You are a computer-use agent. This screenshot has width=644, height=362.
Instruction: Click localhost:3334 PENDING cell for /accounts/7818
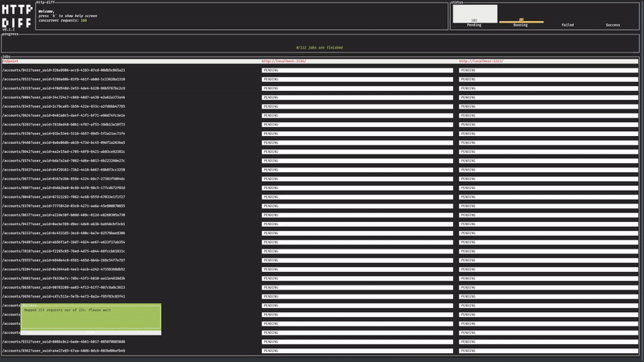(x=357, y=251)
